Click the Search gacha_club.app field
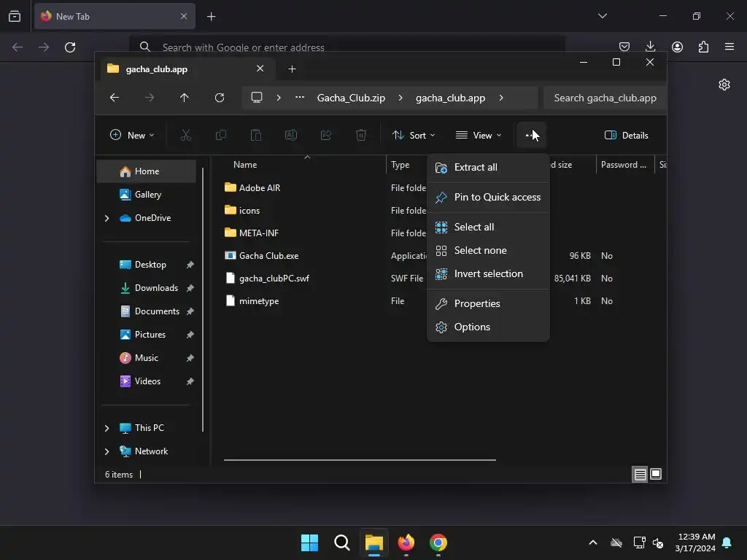This screenshot has height=560, width=747. (605, 98)
